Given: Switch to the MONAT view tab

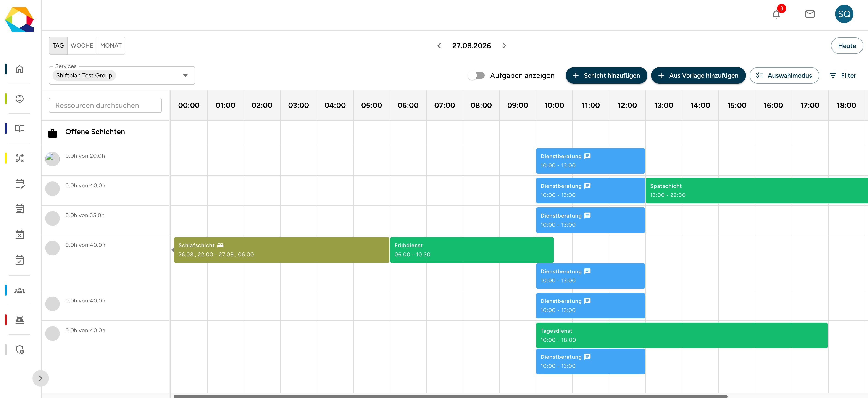Looking at the screenshot, I should 111,45.
